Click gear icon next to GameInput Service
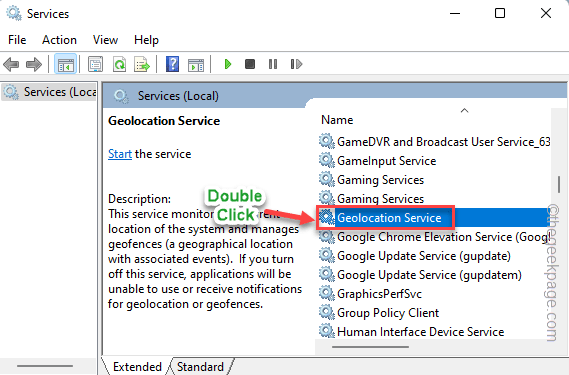569x375 pixels. click(327, 160)
